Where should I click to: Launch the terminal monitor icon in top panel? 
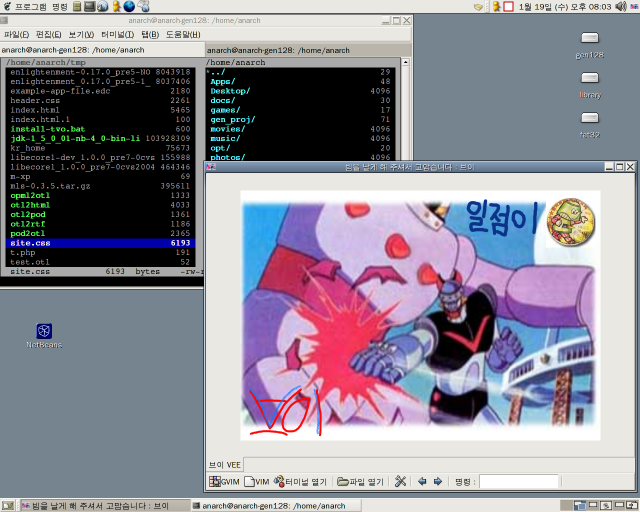click(89, 6)
